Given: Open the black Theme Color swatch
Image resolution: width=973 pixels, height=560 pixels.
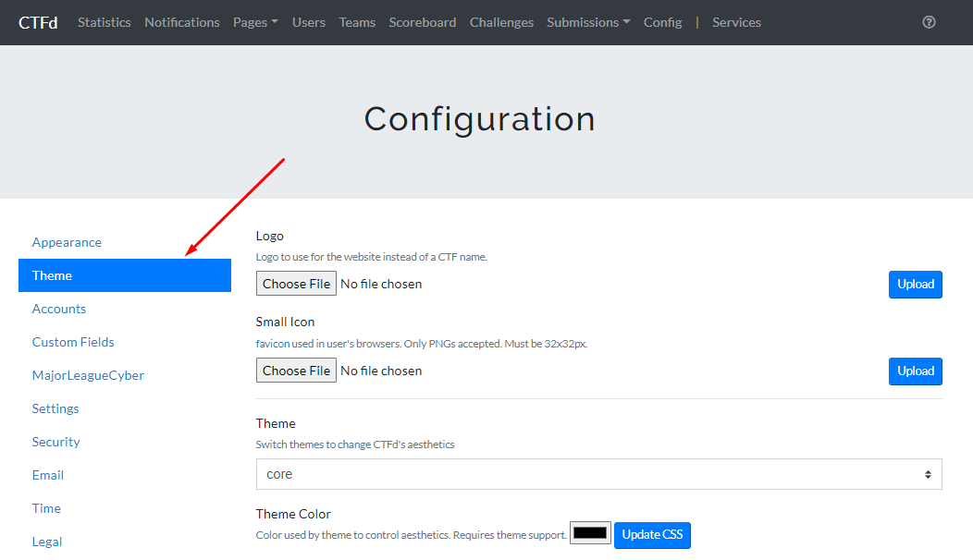Looking at the screenshot, I should click(x=590, y=533).
